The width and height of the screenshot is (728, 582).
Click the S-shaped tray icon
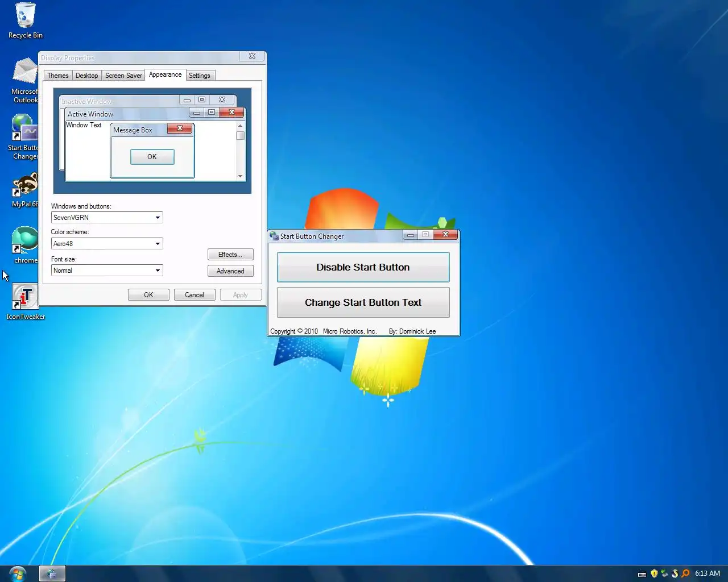point(675,573)
